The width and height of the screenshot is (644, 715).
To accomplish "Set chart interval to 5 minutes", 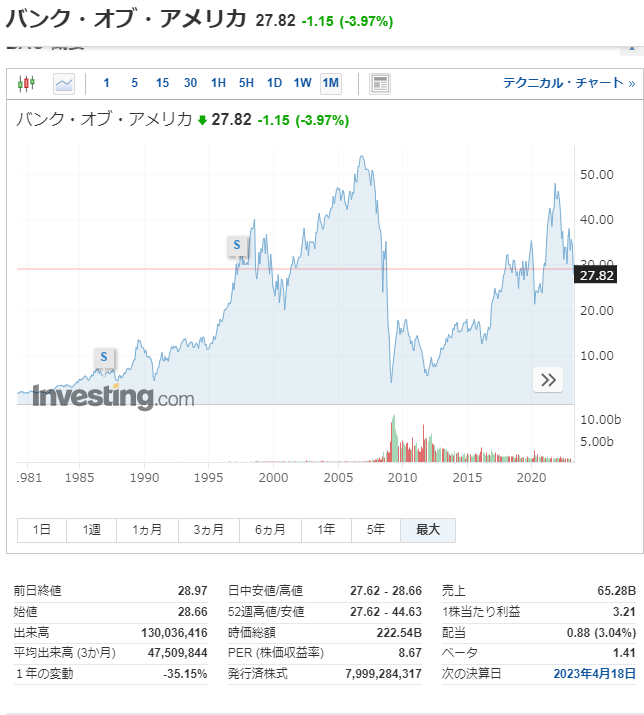I will 135,83.
